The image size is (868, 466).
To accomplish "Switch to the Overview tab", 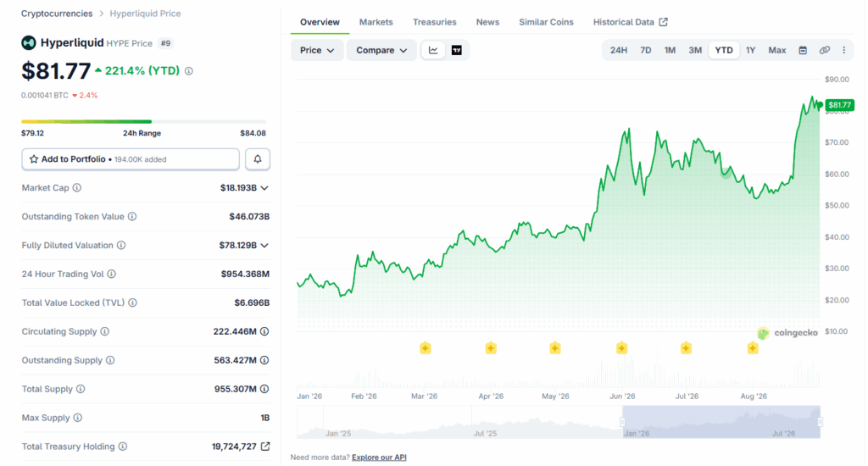I will [320, 22].
